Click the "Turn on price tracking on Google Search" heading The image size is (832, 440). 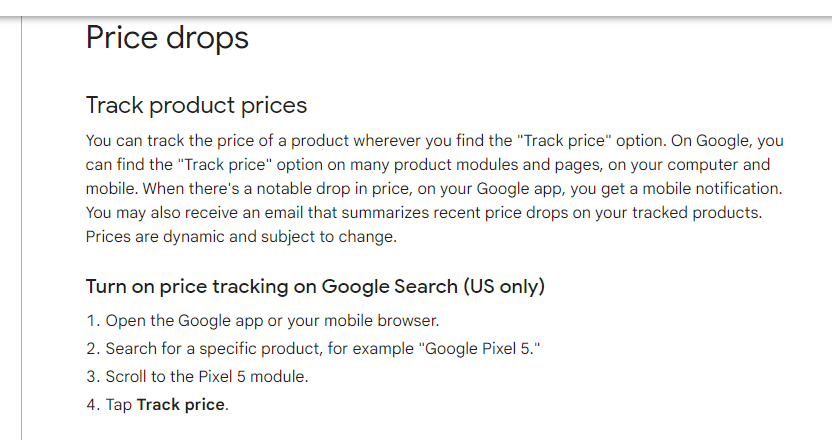point(270,287)
